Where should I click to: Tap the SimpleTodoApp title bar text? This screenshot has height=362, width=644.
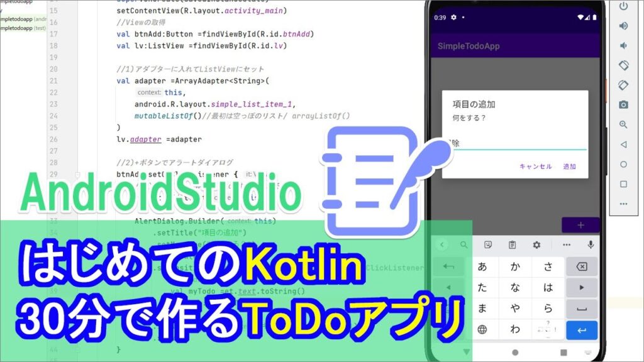469,46
